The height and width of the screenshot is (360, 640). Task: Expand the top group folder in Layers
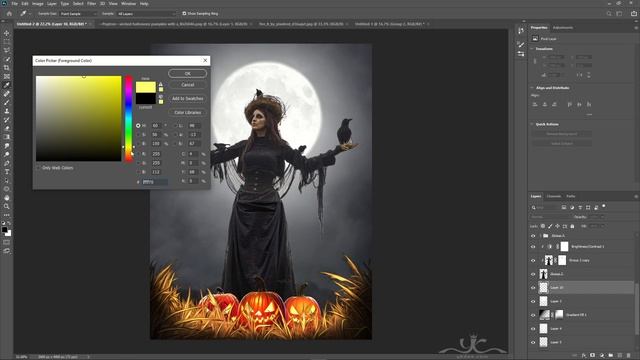click(x=540, y=236)
